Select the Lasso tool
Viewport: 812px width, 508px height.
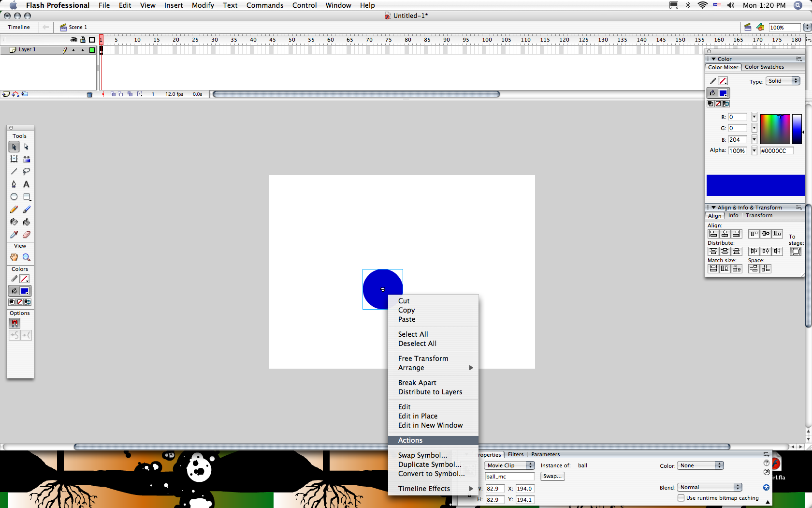tap(26, 172)
